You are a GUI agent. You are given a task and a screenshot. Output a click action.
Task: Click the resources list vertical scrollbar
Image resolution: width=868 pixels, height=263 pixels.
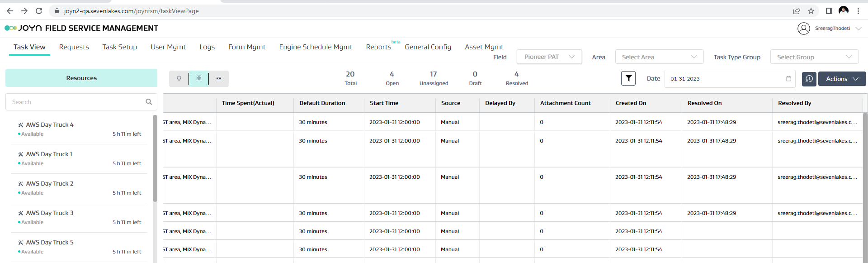coord(155,158)
